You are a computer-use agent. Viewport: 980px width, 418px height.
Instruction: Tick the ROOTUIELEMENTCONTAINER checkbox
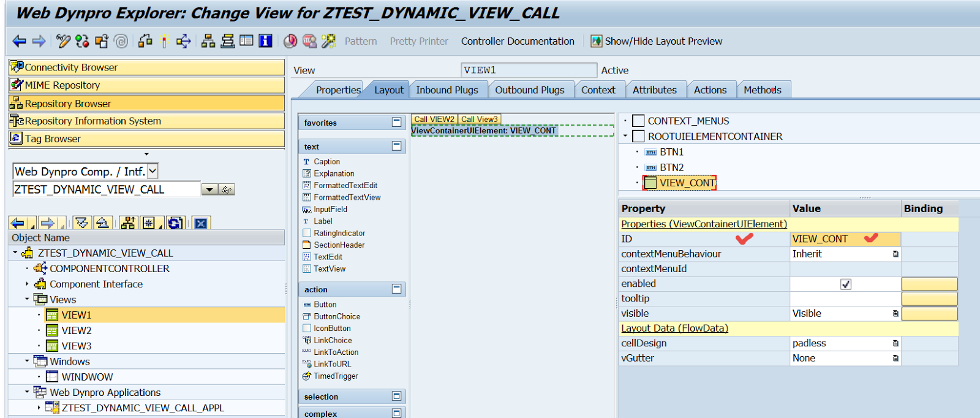tap(638, 137)
